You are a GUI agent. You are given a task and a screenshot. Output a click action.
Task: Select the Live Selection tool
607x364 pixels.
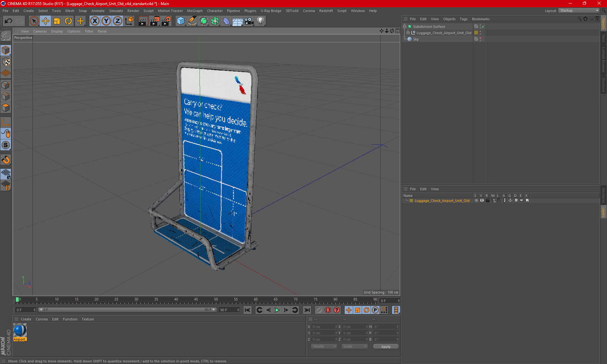click(x=34, y=21)
